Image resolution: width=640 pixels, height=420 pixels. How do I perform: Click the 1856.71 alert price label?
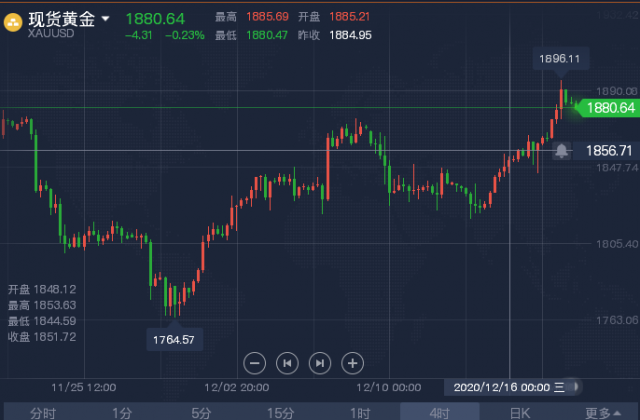tap(609, 151)
